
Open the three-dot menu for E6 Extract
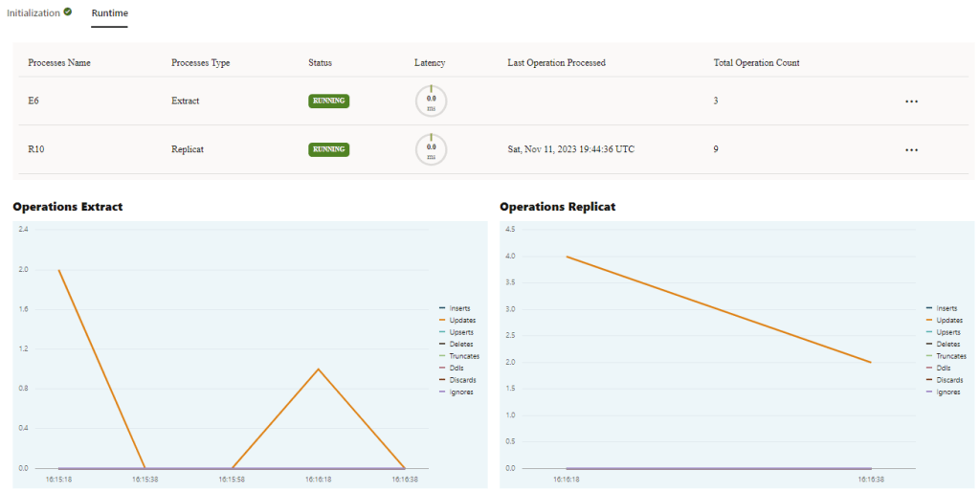click(911, 101)
